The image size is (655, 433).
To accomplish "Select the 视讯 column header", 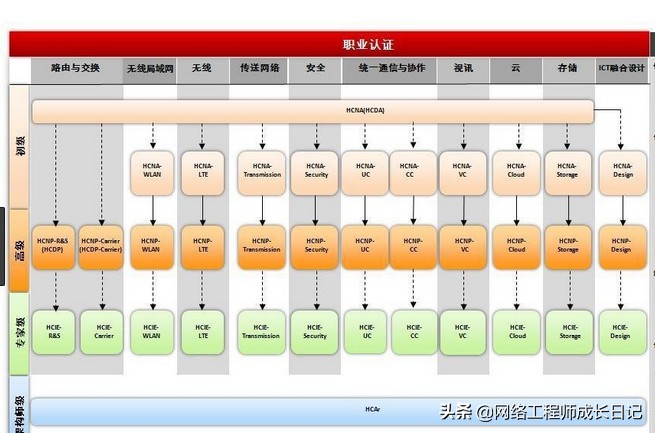I will [463, 70].
